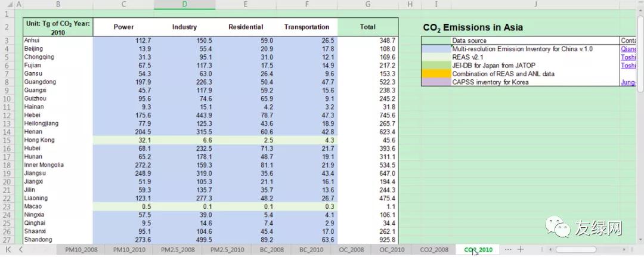Select the purple CAPSS Korea legend swatch
Screen dimensions: 644x257
(x=436, y=82)
